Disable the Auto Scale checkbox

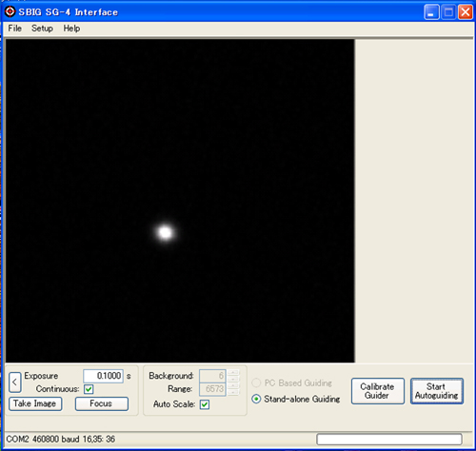point(205,404)
